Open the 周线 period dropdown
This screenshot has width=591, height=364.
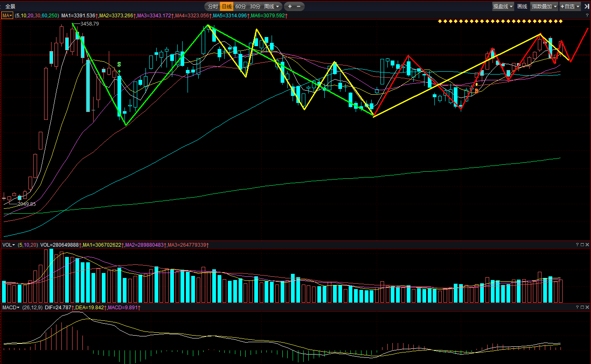click(x=272, y=6)
